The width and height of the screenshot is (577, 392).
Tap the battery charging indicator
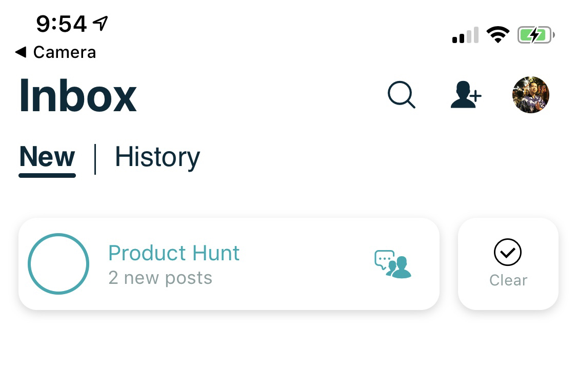(x=535, y=35)
